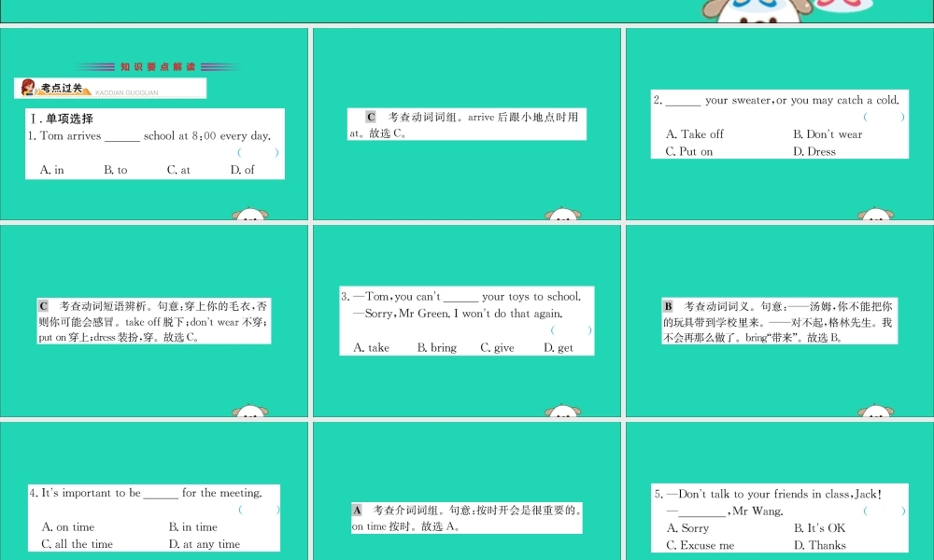
Task: Open the slide explaining 'arrive 后跟小地点时用 at'
Action: [x=467, y=124]
